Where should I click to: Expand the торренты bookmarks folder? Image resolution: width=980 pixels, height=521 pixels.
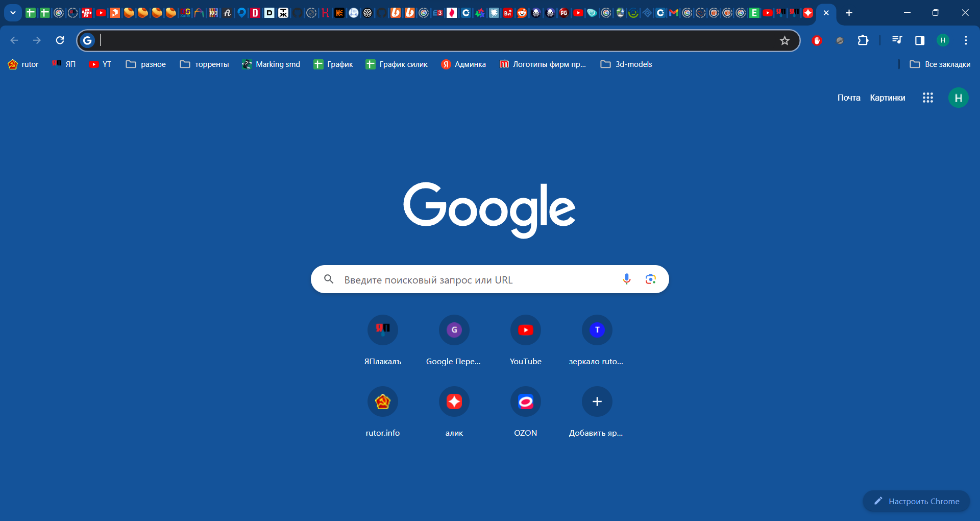(205, 64)
